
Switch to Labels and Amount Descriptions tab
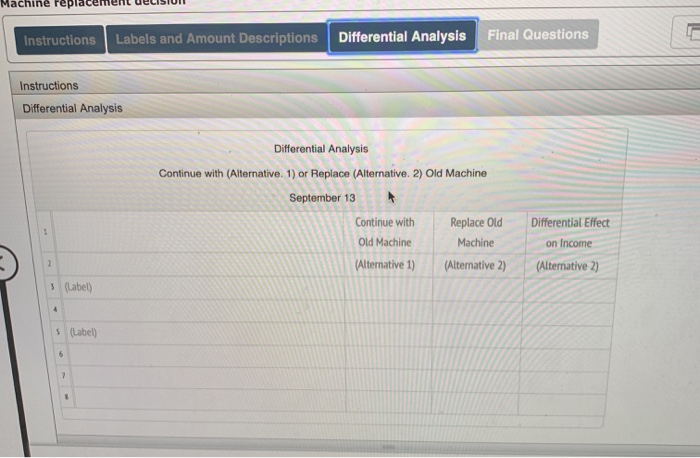pyautogui.click(x=217, y=38)
